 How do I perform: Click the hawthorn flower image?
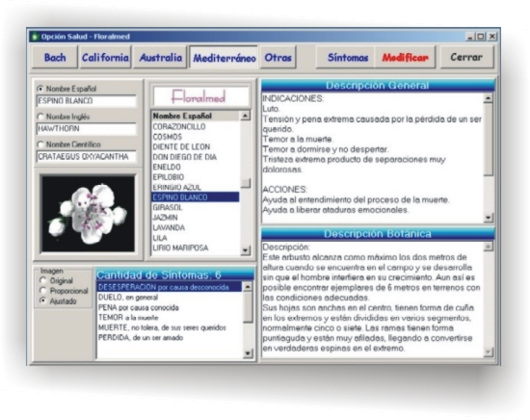88,214
